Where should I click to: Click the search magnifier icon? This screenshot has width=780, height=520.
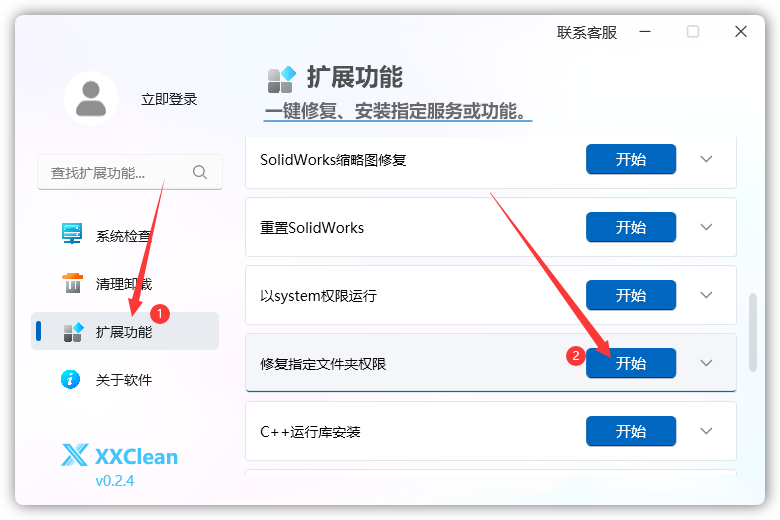(200, 172)
